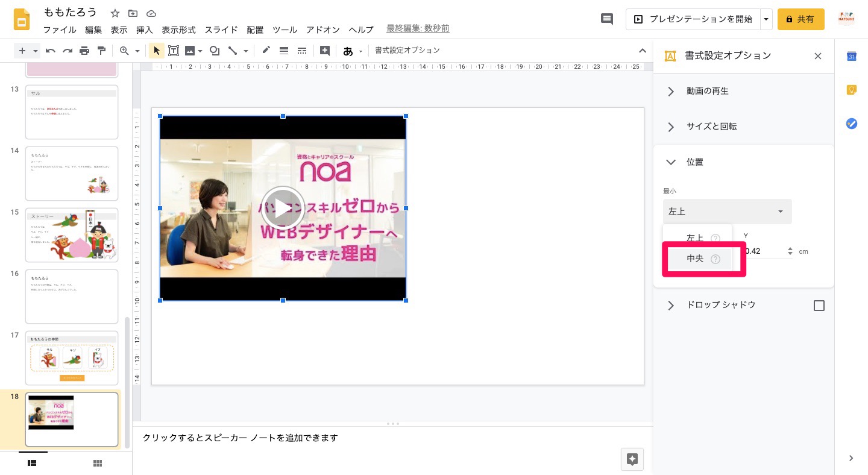Select the paint format roller icon
The image size is (868, 475).
coord(101,51)
